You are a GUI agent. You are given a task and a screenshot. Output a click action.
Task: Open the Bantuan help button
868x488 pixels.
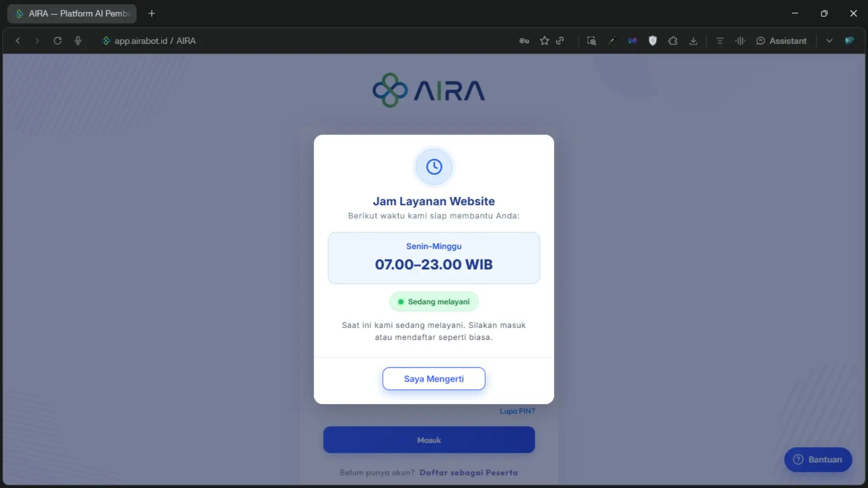[818, 460]
